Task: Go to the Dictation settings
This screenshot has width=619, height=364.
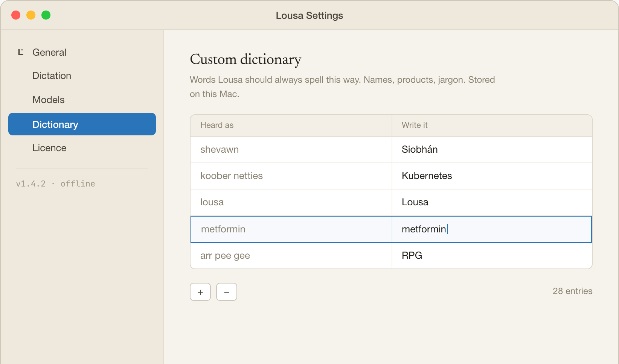Action: click(x=82, y=76)
